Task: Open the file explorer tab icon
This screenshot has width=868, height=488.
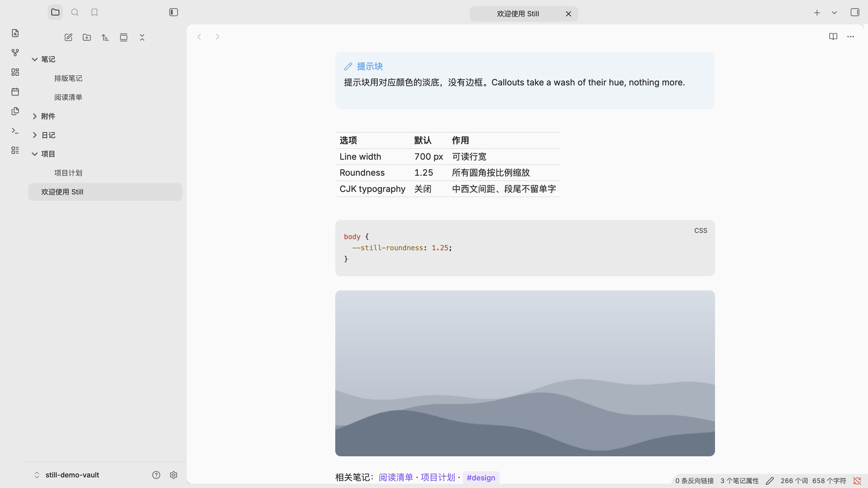Action: [55, 12]
